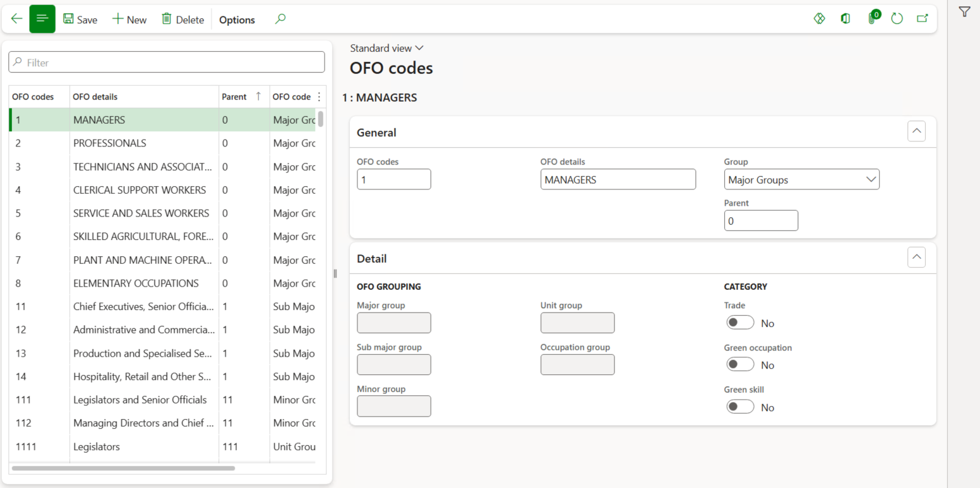Viewport: 980px width, 488px height.
Task: Select the Administrative and Commercia... row
Action: pos(162,330)
